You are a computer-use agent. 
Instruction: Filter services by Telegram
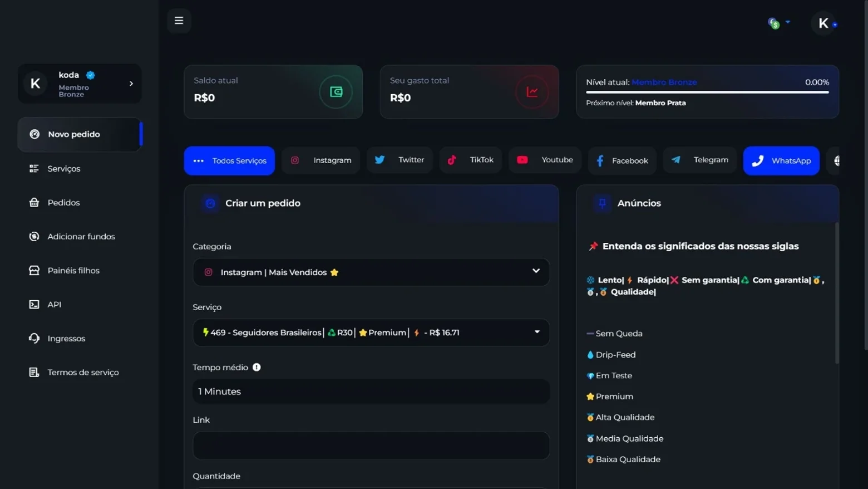pos(700,160)
